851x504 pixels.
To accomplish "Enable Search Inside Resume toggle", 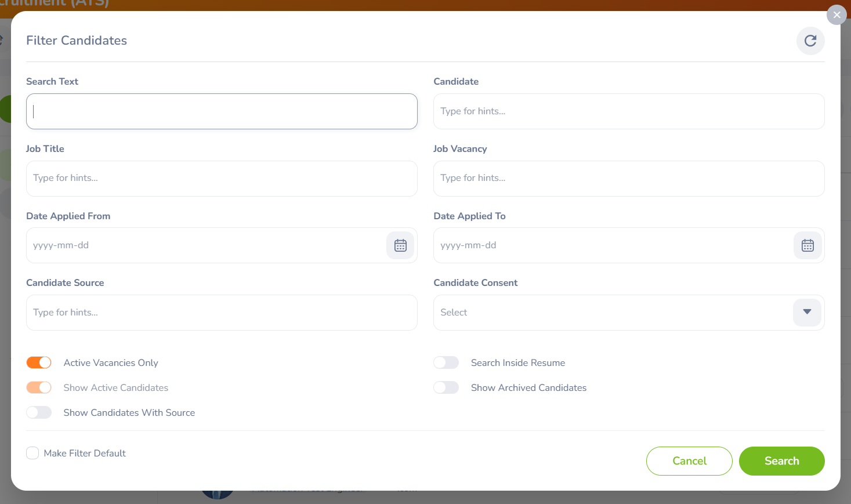I will coord(446,362).
